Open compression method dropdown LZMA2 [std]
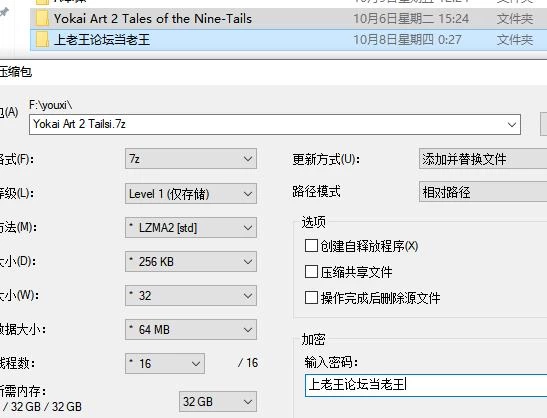This screenshot has height=418, width=547. click(191, 228)
